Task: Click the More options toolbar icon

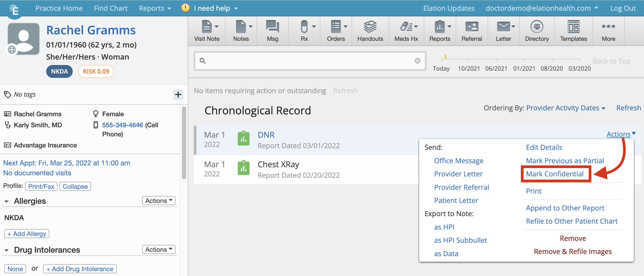Action: 608,30
